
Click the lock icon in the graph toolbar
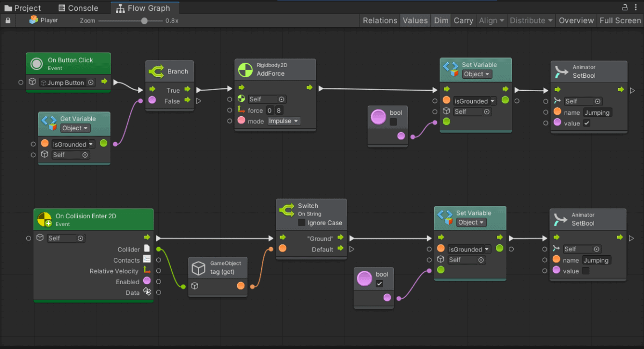(8, 20)
